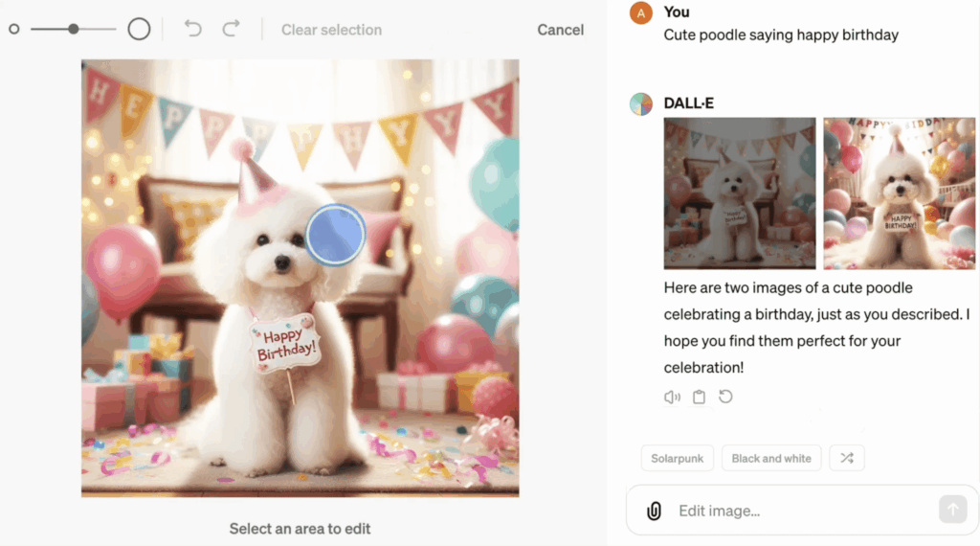The height and width of the screenshot is (546, 980).
Task: Apply the Solarpunk style suggestion
Action: click(677, 458)
